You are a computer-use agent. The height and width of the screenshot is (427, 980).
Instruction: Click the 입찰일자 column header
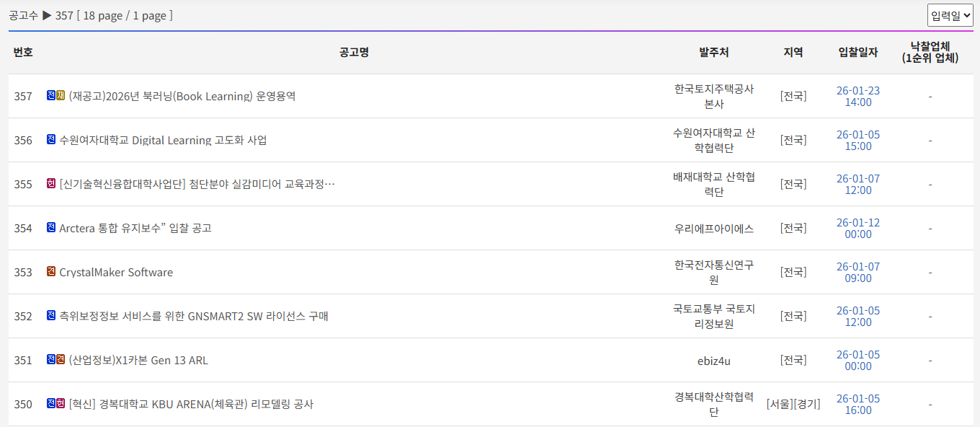857,52
